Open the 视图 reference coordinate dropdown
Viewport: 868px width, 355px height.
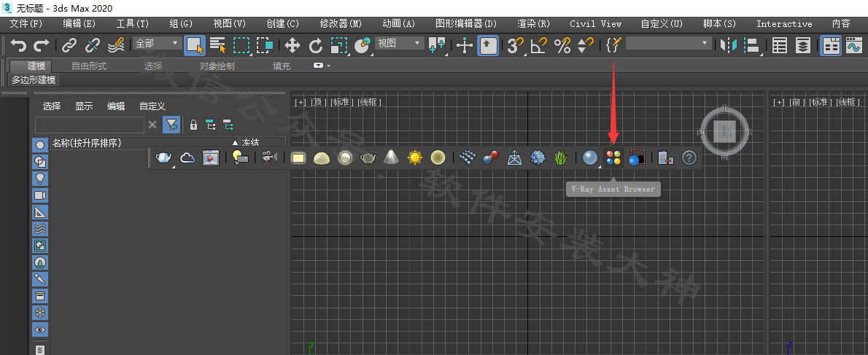399,43
